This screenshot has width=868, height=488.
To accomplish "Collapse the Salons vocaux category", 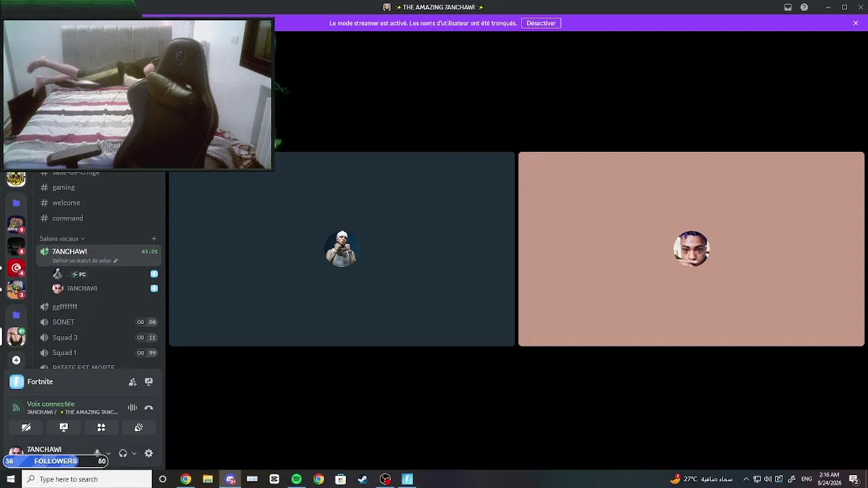I will (x=62, y=239).
